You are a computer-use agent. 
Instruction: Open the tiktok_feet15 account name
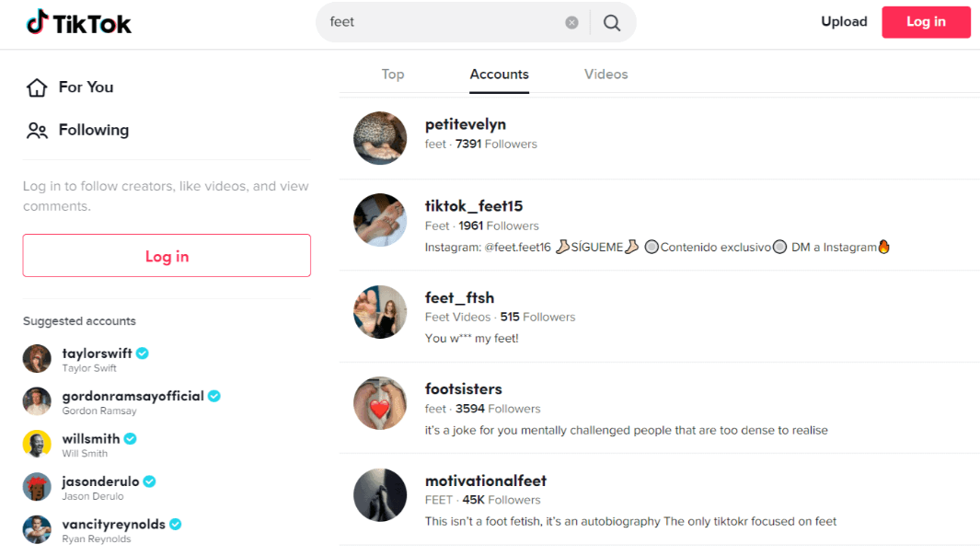pos(474,206)
